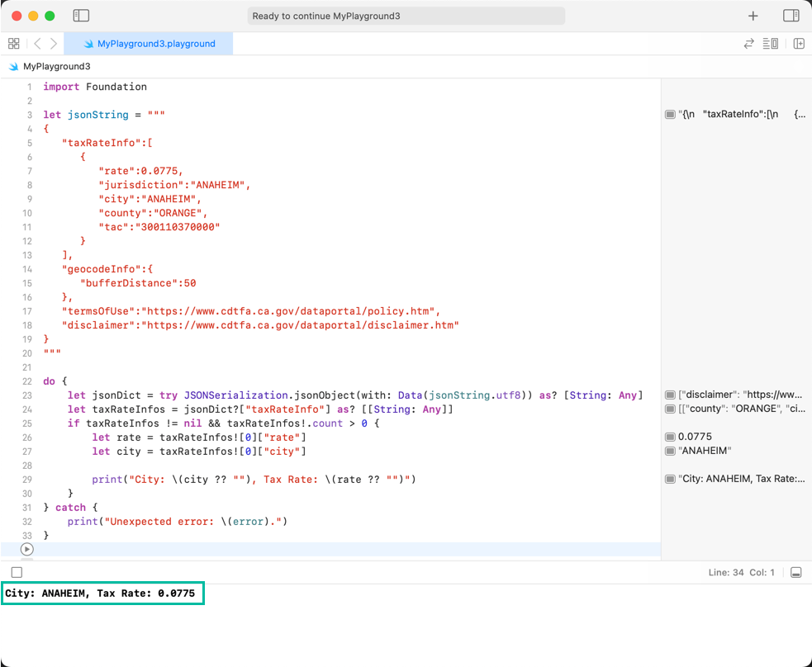Click Line: 34 Col: 1 indicator
This screenshot has height=667, width=812.
point(741,572)
